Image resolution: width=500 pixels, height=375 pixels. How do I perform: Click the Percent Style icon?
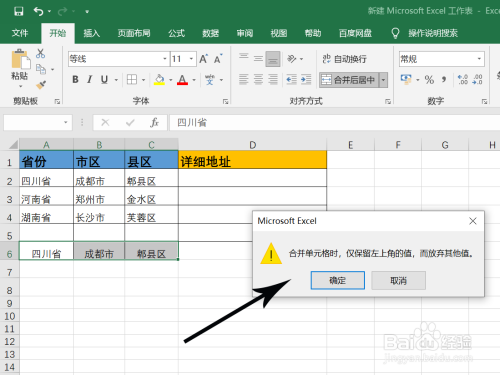pos(429,80)
